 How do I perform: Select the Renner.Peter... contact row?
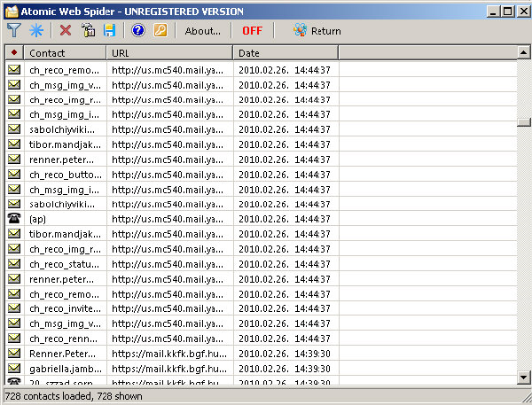tap(262, 354)
